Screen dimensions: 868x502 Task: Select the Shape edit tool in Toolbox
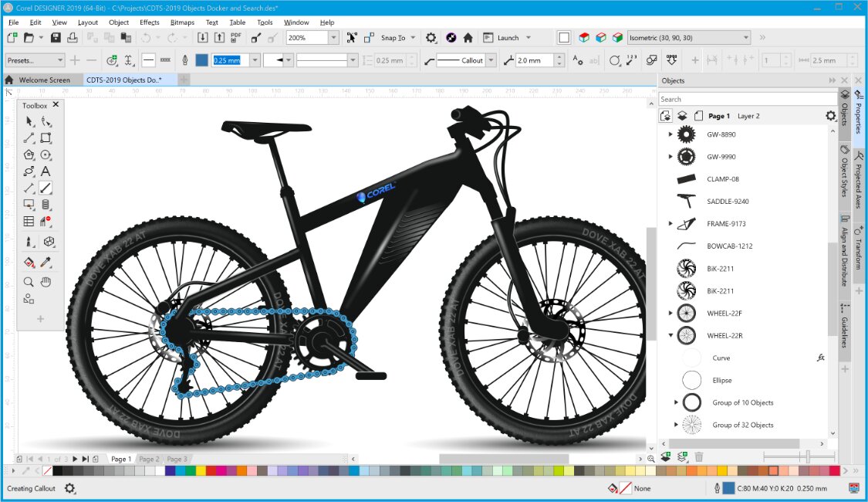(x=46, y=121)
